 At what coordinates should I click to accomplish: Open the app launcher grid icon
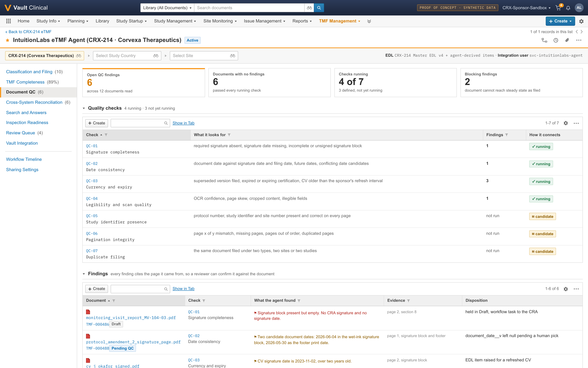(x=8, y=21)
